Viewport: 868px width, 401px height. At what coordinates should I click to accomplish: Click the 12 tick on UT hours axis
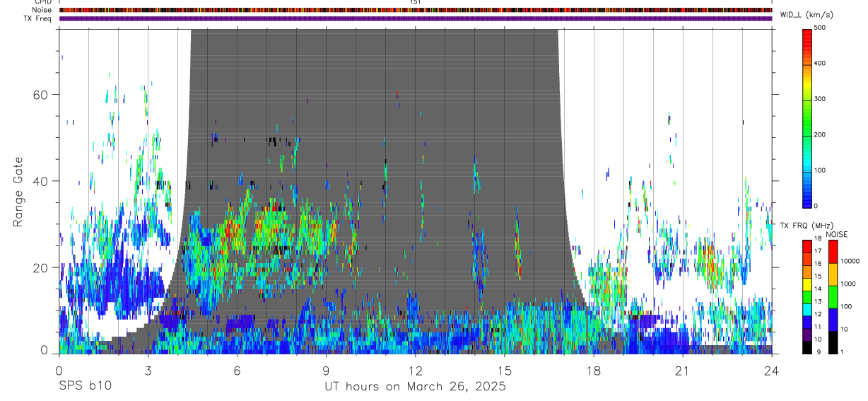pos(415,371)
